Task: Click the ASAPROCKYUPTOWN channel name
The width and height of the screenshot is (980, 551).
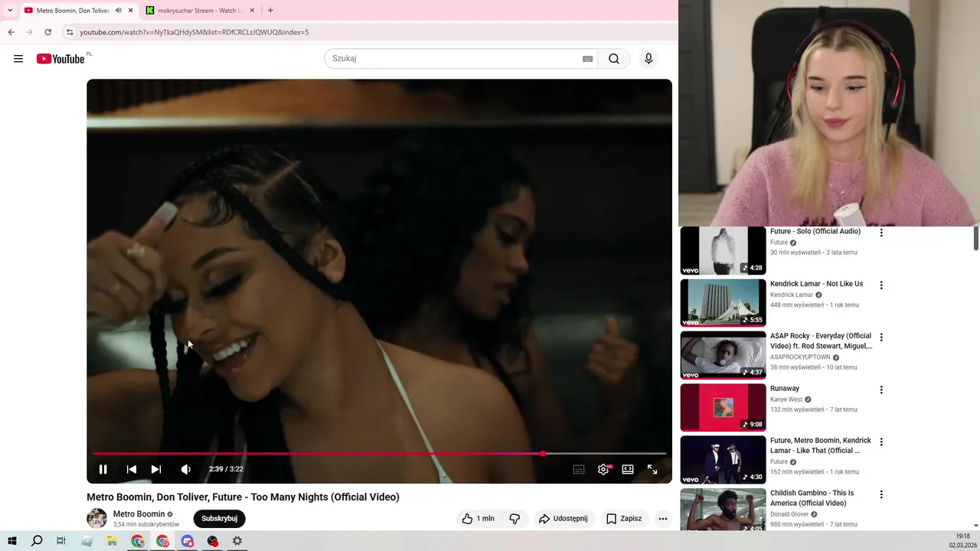Action: [x=800, y=357]
